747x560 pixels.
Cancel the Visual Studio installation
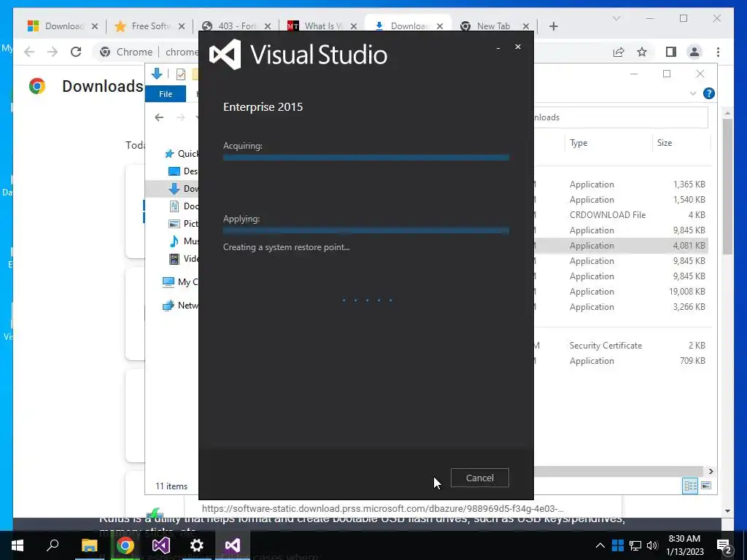(480, 478)
